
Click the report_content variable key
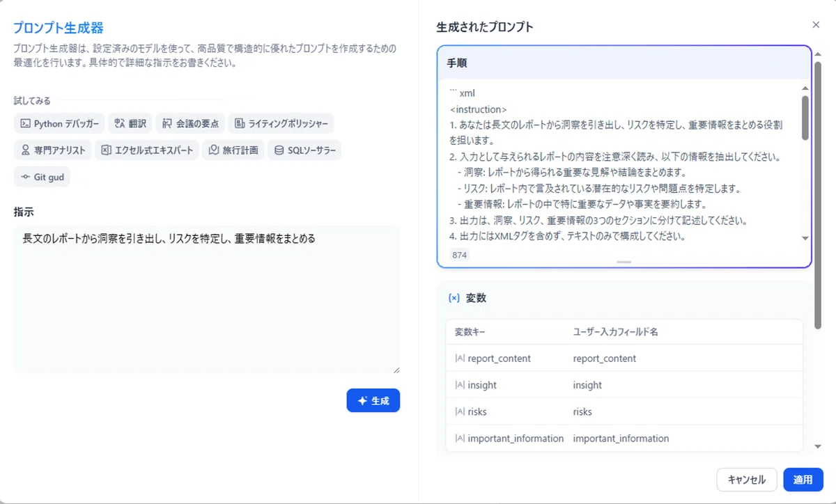coord(499,359)
